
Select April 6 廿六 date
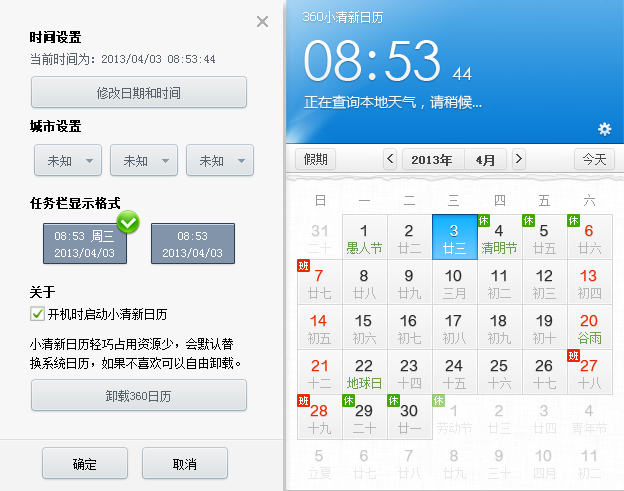(x=589, y=237)
